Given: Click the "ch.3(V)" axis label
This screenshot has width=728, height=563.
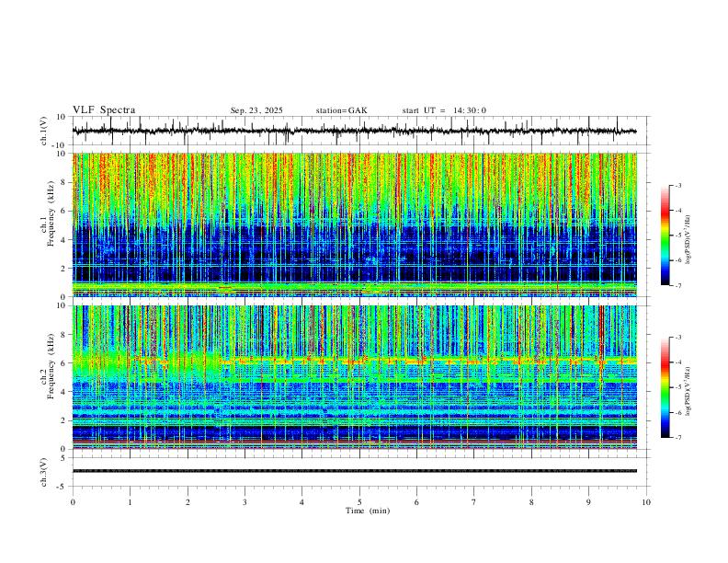Looking at the screenshot, I should 44,473.
